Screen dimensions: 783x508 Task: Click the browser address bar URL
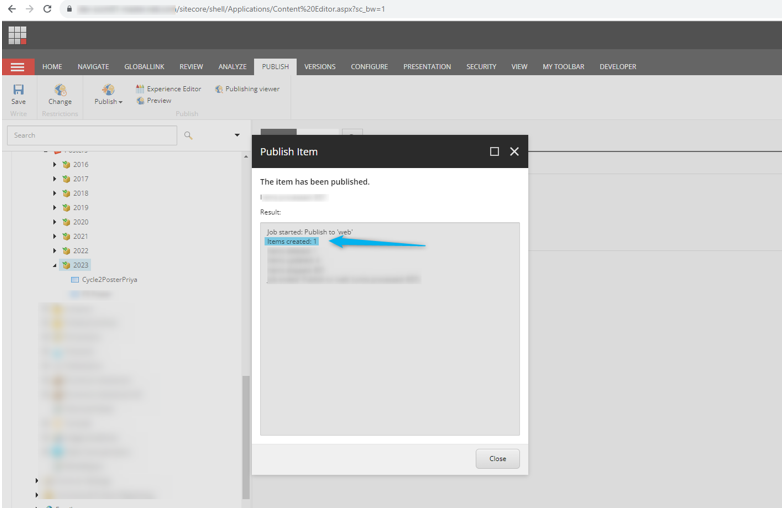(231, 9)
